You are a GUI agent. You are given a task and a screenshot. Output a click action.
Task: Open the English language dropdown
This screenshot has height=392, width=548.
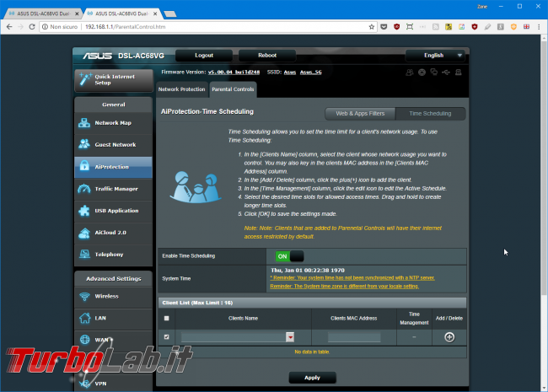pyautogui.click(x=437, y=56)
